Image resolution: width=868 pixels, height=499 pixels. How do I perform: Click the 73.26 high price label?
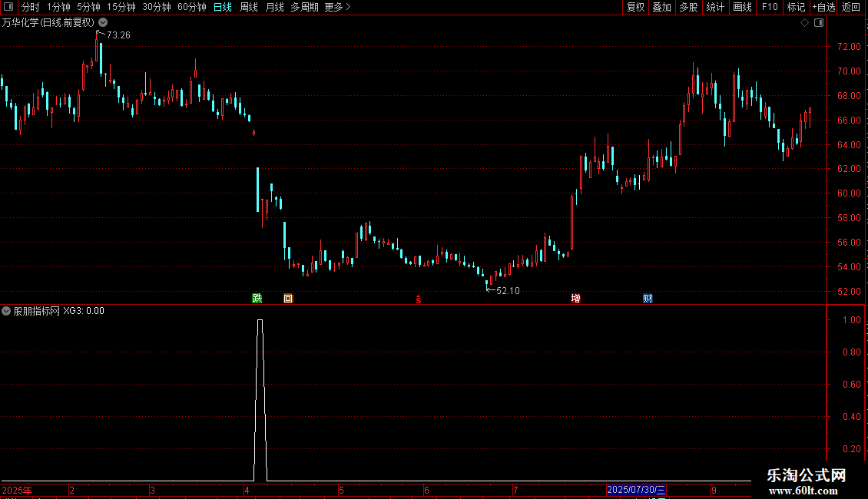(118, 35)
